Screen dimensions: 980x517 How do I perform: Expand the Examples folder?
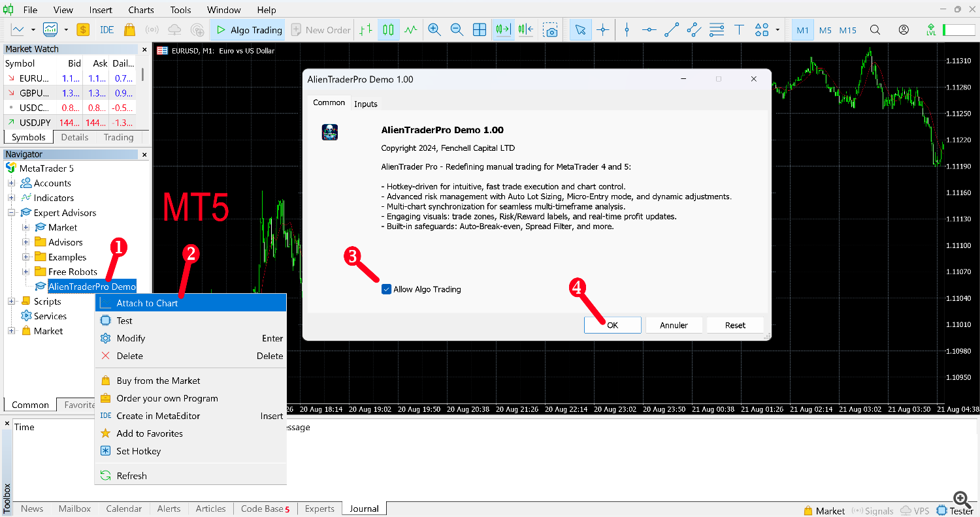pyautogui.click(x=25, y=257)
